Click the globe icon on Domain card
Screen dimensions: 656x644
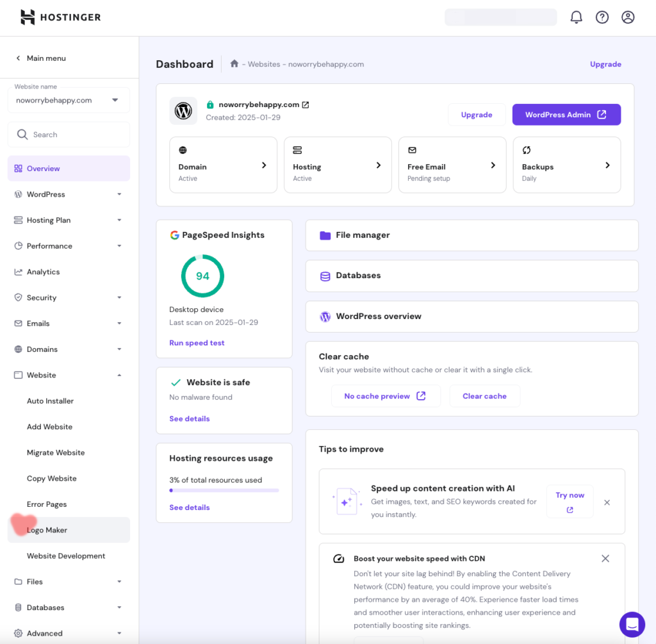(183, 150)
